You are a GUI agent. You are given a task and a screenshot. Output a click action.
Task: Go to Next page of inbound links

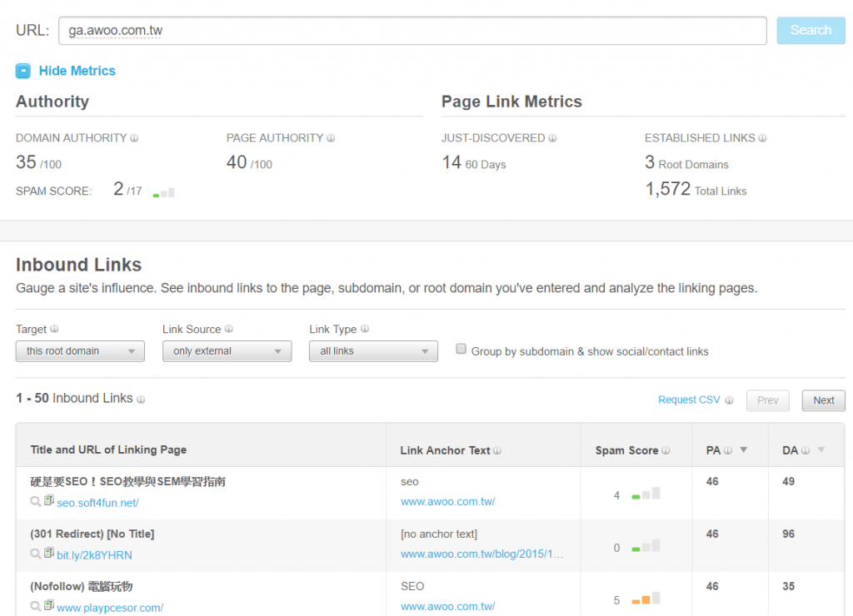[x=823, y=400]
